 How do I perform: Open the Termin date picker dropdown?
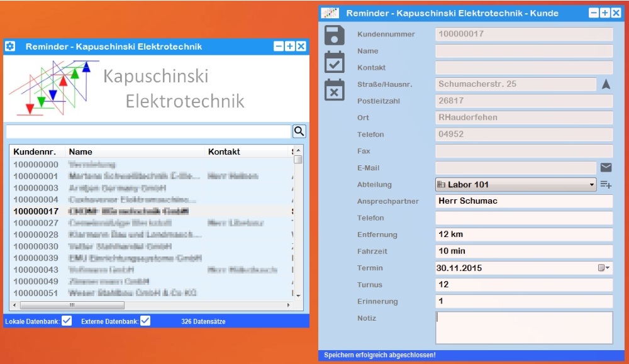tap(604, 268)
